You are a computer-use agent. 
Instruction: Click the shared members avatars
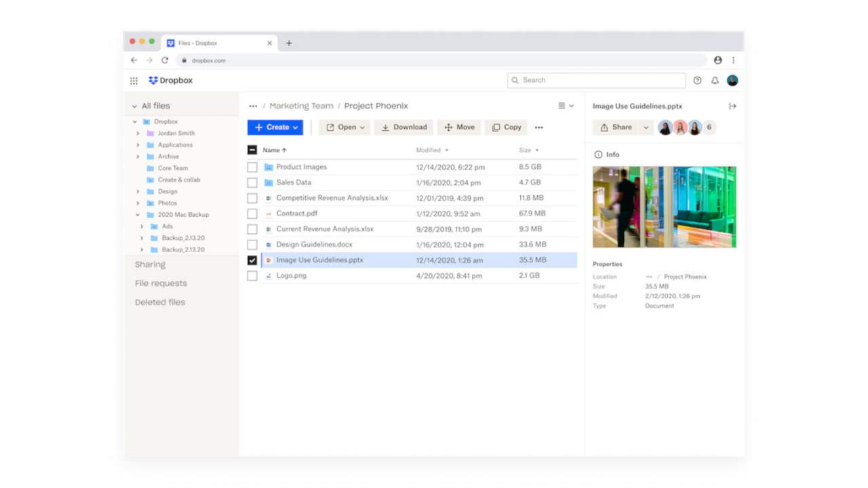[x=680, y=127]
